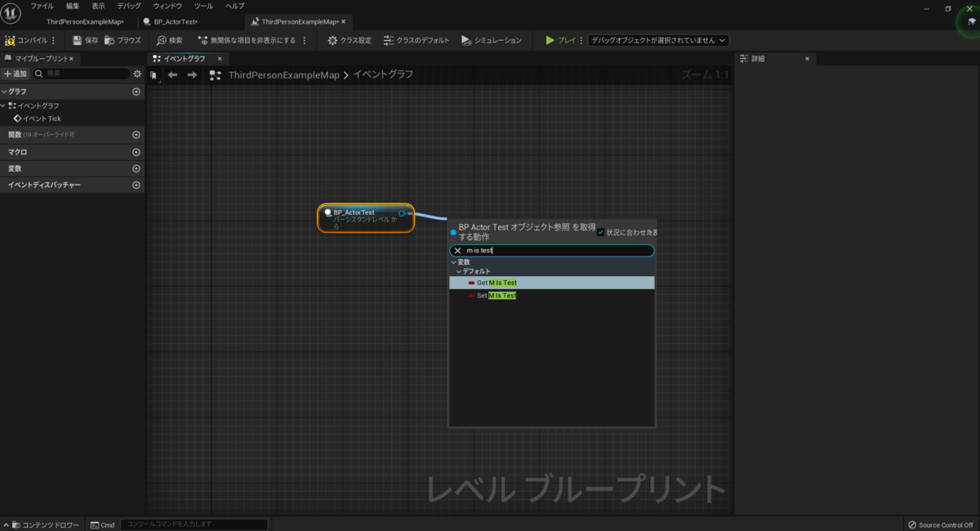Image resolution: width=980 pixels, height=531 pixels.
Task: Collapse デフォルト subcategory in action menu
Action: point(459,271)
